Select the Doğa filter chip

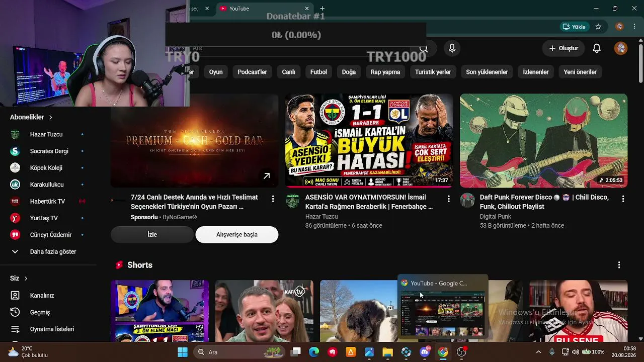point(349,72)
